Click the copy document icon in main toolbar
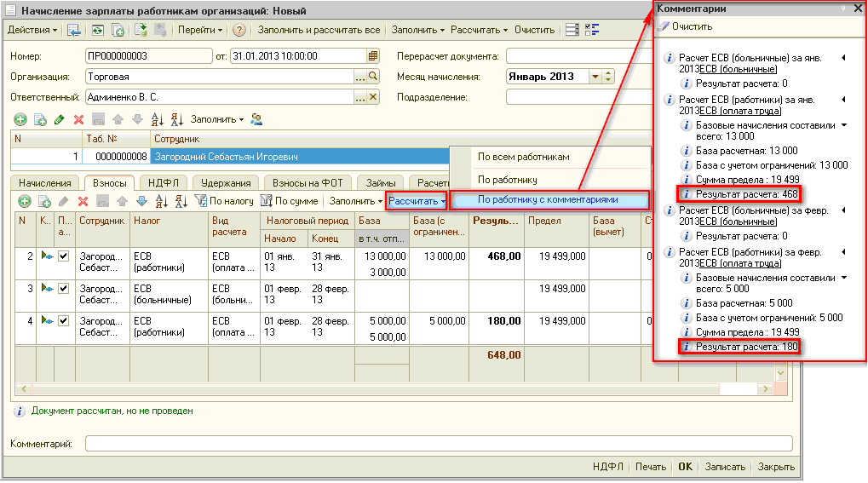This screenshot has height=483, width=868. 118,30
